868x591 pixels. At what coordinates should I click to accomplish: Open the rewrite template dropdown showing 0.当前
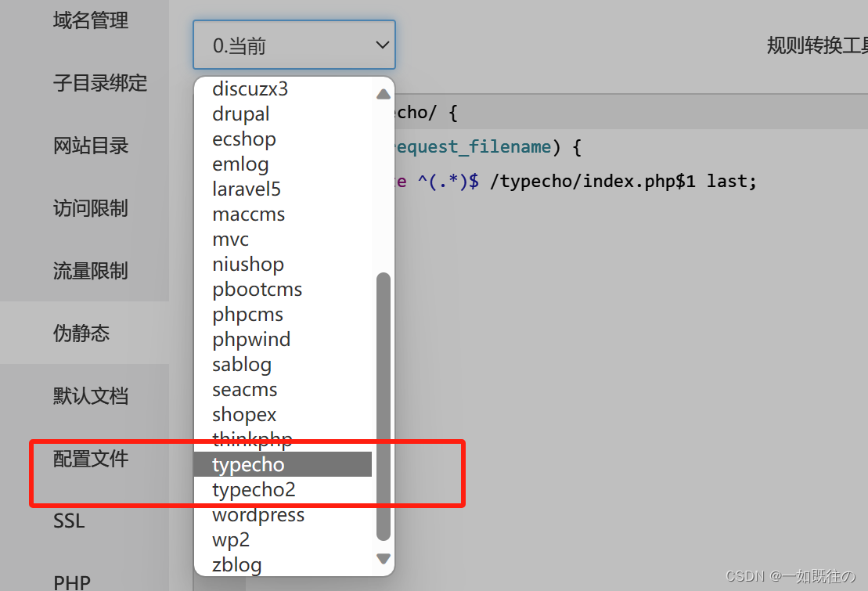click(294, 45)
